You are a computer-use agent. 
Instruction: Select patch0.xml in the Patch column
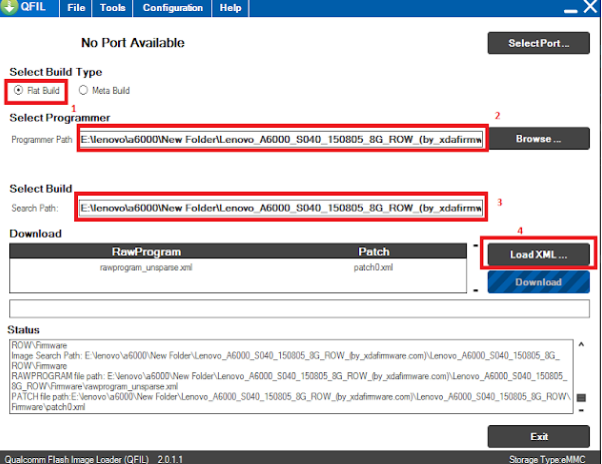[373, 268]
